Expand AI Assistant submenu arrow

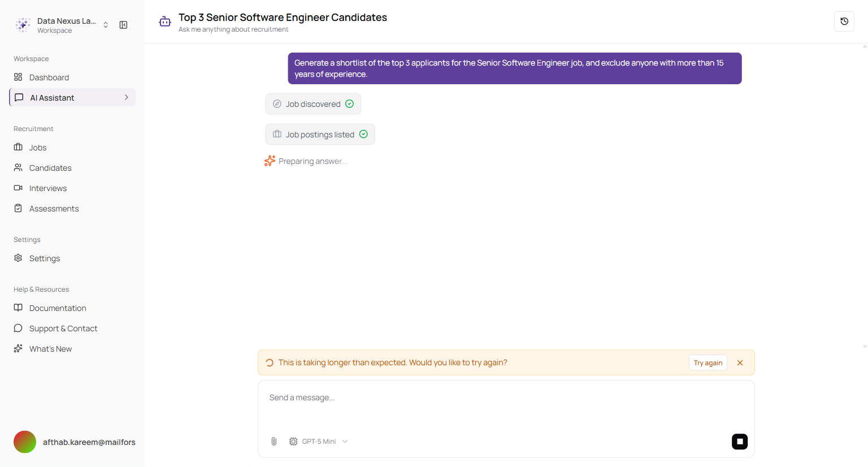[x=126, y=97]
